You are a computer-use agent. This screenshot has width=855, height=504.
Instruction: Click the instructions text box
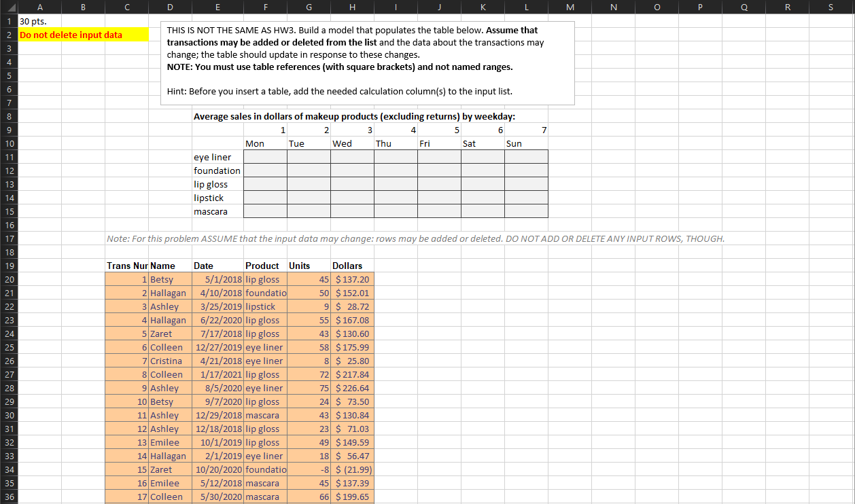pyautogui.click(x=368, y=62)
